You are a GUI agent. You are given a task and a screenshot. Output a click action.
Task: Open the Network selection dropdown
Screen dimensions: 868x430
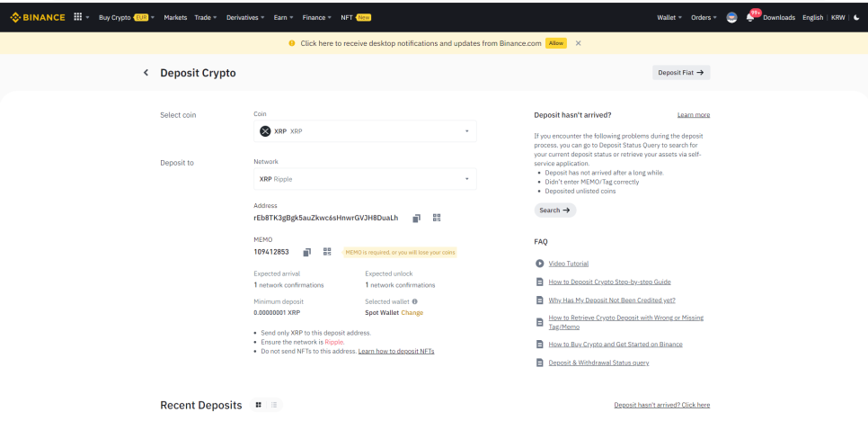365,179
